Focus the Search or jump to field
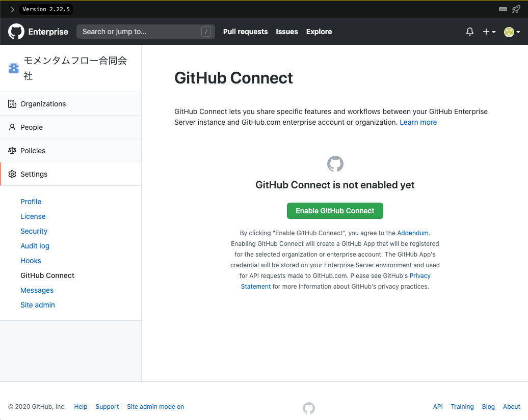Viewport: 528px width, 420px height. pos(145,32)
